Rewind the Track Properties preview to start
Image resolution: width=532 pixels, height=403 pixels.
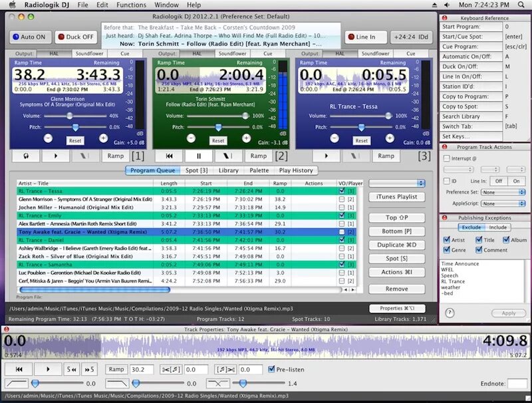(19, 369)
